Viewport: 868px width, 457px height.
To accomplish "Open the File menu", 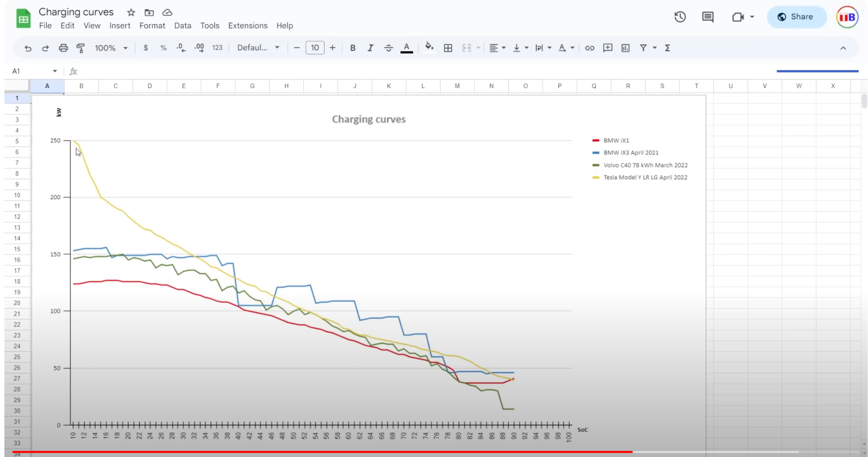I will tap(45, 26).
